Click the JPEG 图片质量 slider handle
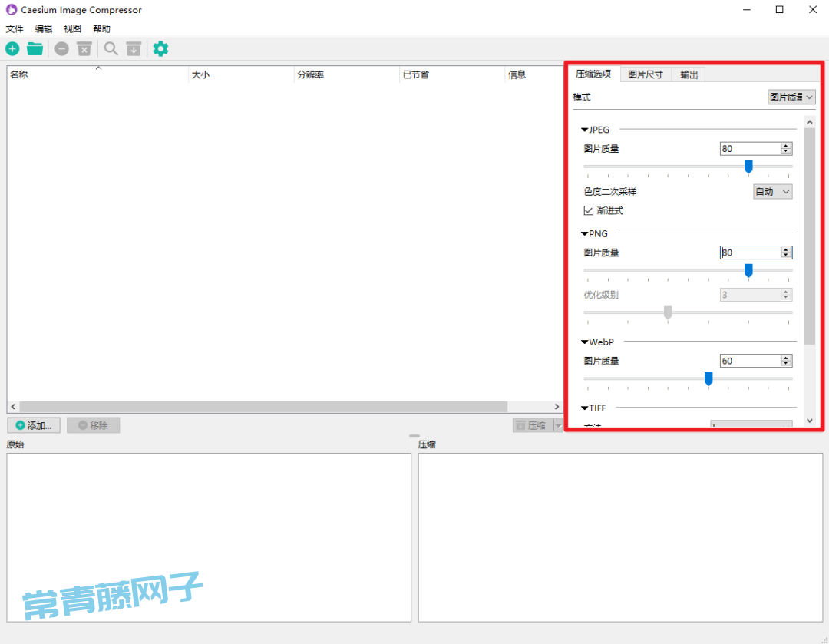This screenshot has width=829, height=644. pos(748,166)
